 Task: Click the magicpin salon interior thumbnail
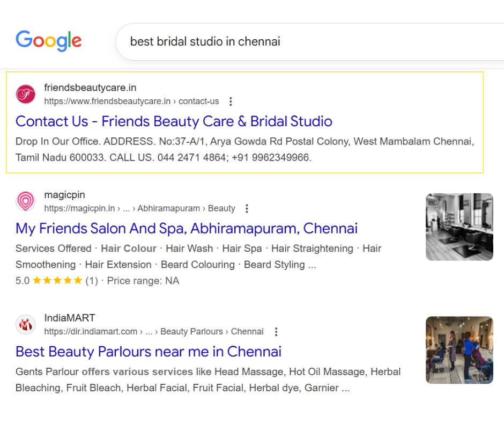pos(459,227)
